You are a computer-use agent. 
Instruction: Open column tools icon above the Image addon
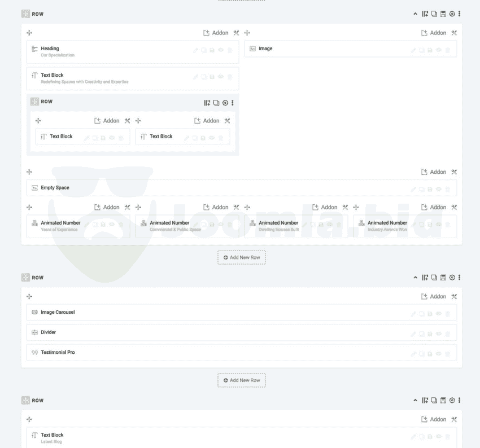tap(454, 33)
